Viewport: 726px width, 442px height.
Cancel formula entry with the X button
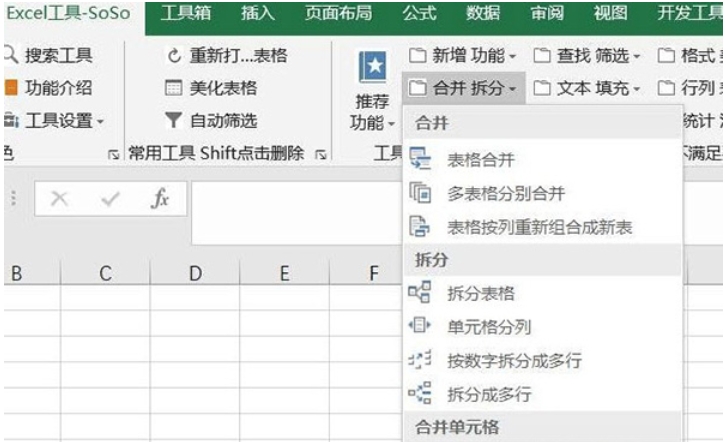[59, 199]
